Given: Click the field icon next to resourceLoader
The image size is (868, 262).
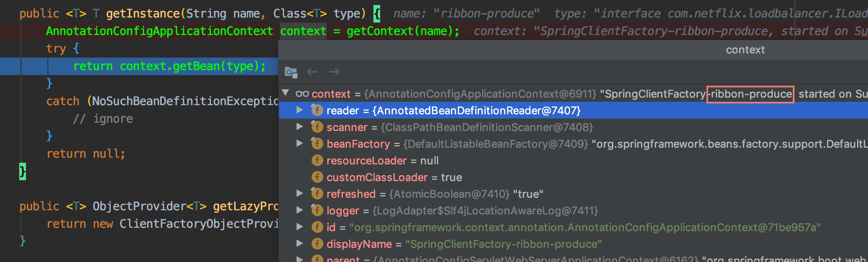Looking at the screenshot, I should [317, 161].
